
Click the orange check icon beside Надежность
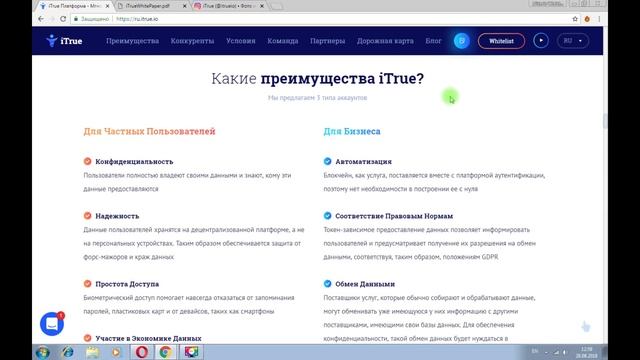87,216
